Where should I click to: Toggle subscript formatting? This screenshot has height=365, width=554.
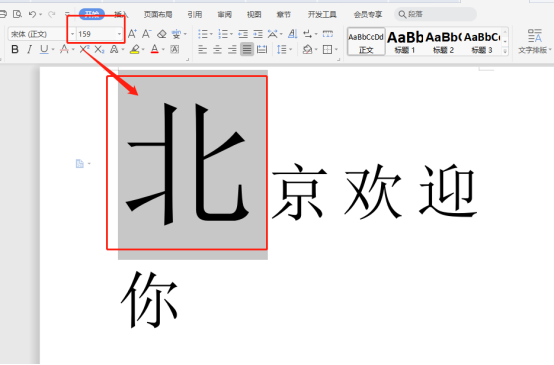(x=99, y=49)
